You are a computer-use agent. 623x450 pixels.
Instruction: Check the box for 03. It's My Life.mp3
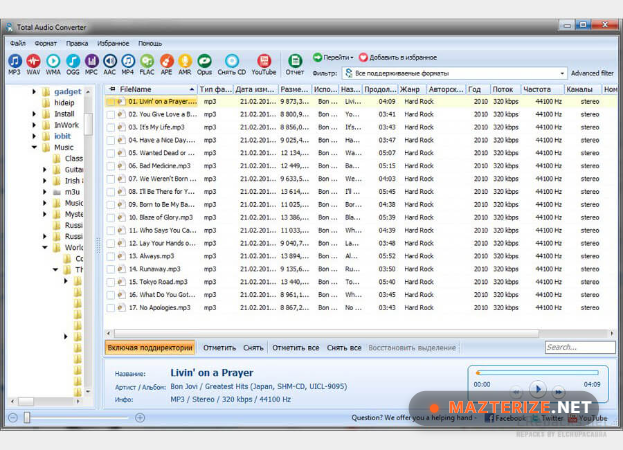coord(110,127)
